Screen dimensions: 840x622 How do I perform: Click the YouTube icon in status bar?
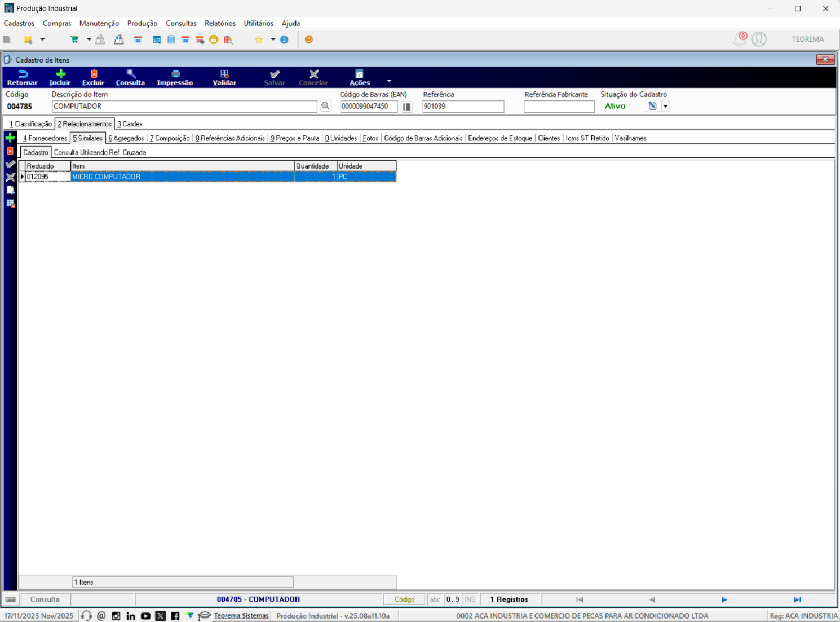click(x=145, y=616)
